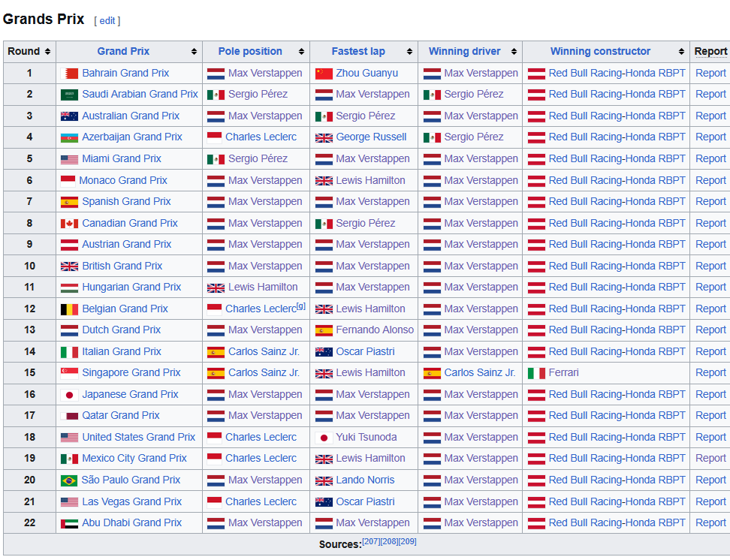Open Yuki Tsunoda driver page

click(367, 437)
